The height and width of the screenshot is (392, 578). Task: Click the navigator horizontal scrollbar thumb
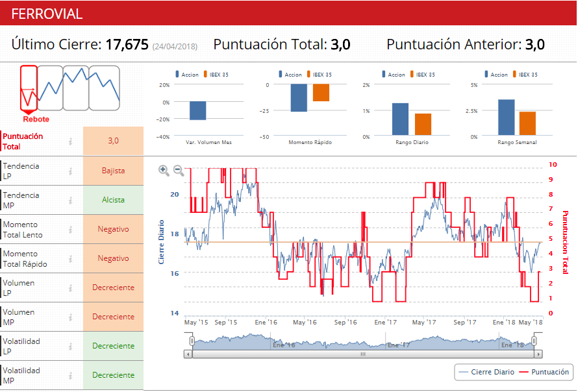tap(363, 354)
